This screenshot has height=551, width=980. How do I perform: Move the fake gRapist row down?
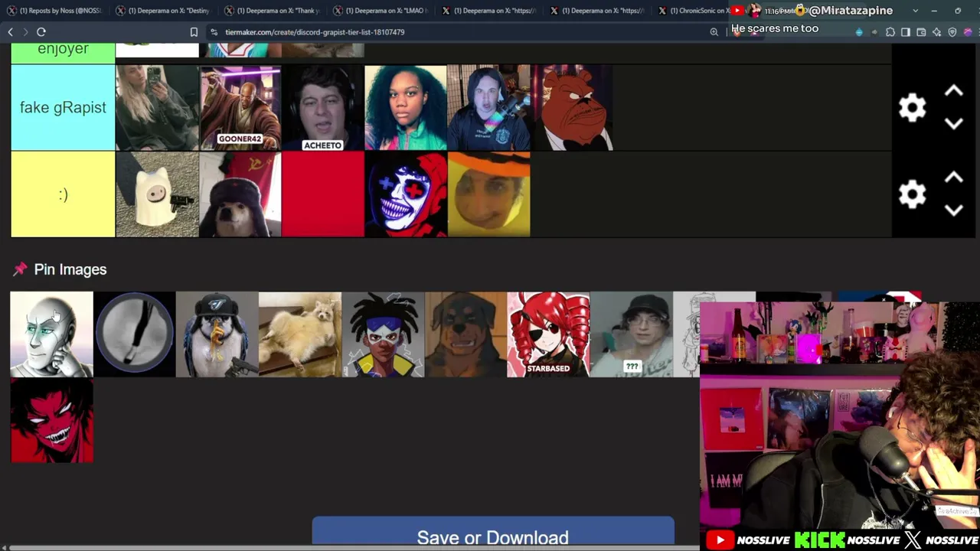click(953, 124)
